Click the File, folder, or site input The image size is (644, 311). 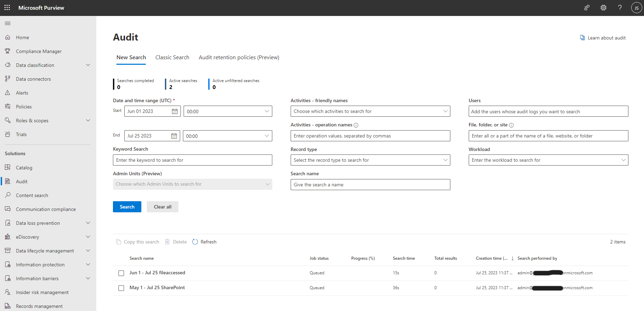point(548,136)
